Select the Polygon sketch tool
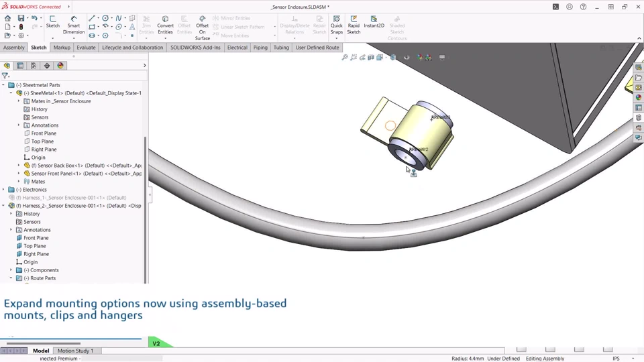644x362 pixels. 105,36
